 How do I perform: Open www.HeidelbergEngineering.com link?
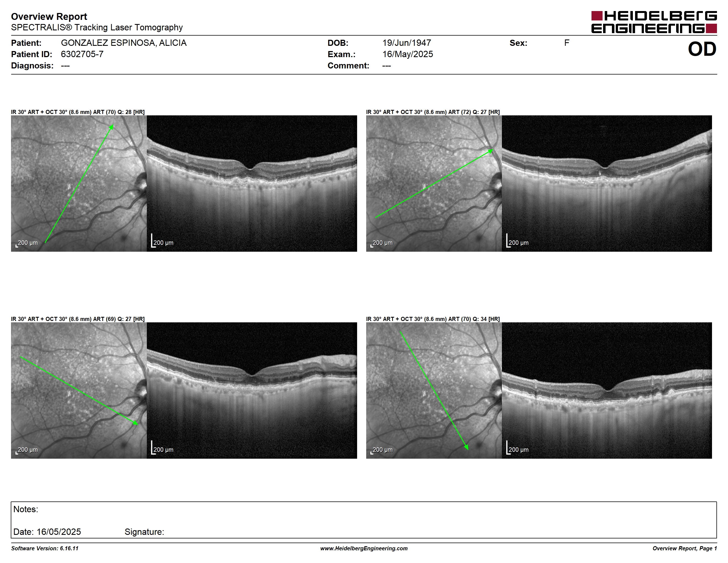pyautogui.click(x=364, y=548)
